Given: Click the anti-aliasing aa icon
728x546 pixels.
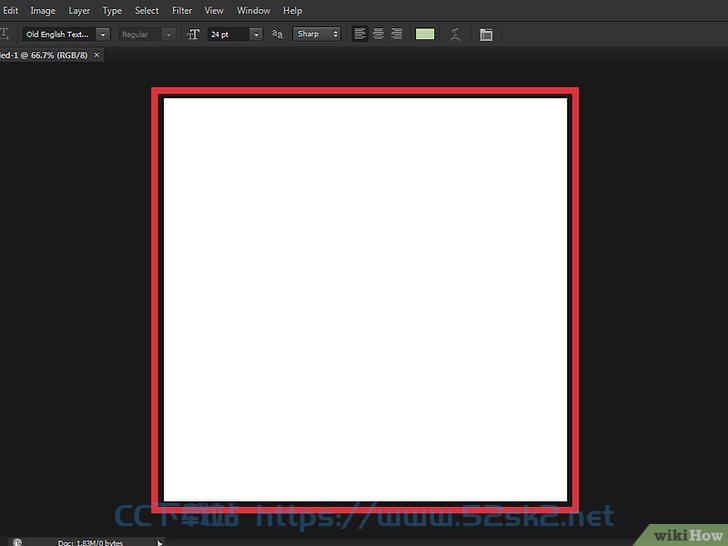Looking at the screenshot, I should (x=277, y=34).
